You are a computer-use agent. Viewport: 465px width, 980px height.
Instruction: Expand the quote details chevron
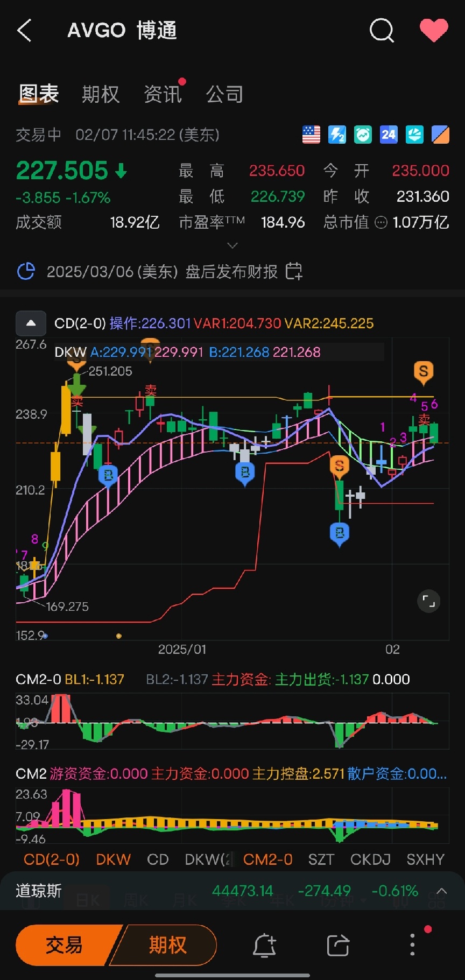pyautogui.click(x=232, y=245)
